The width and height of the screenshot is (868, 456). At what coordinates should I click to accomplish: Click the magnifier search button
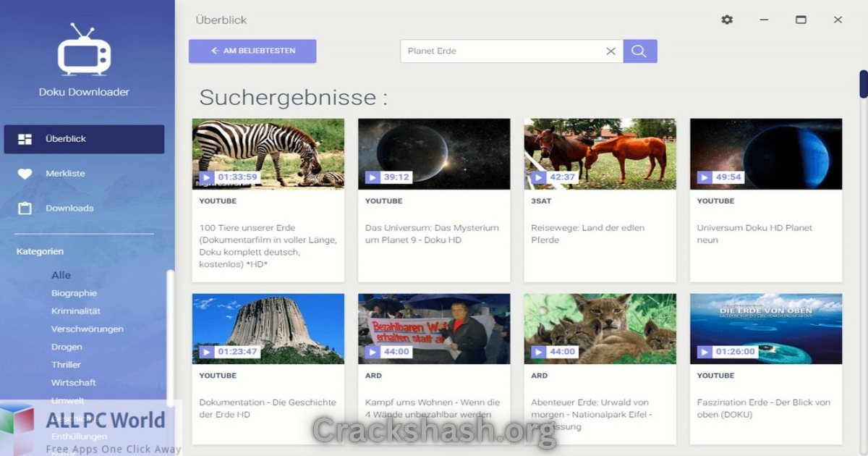pyautogui.click(x=639, y=51)
